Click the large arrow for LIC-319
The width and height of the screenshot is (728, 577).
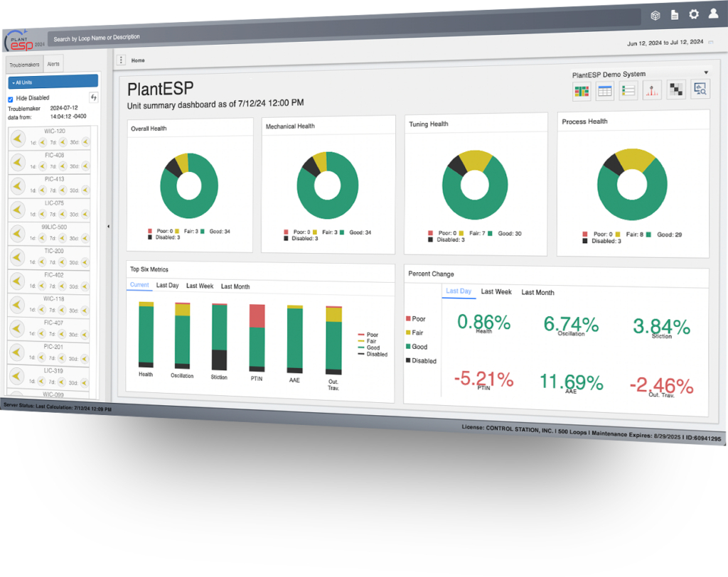[17, 376]
